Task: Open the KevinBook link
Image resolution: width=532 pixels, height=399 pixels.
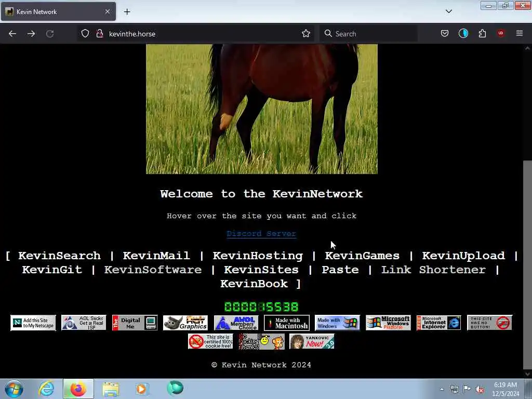Action: (254, 284)
